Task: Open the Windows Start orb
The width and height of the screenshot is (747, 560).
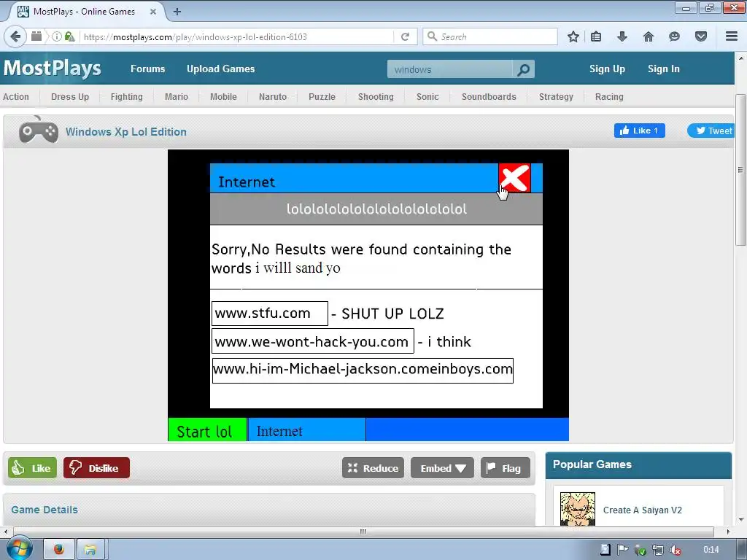Action: tap(19, 548)
